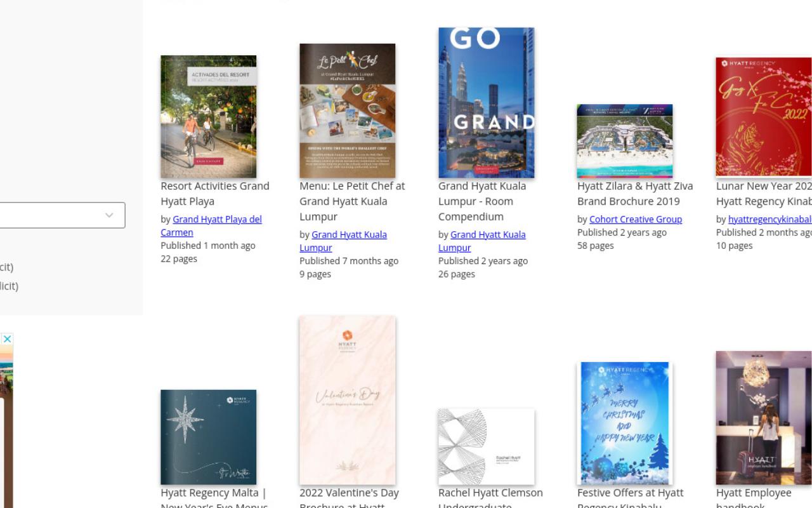
Task: Open Resort Activities Grand Hyatt Playa cover
Action: [208, 116]
